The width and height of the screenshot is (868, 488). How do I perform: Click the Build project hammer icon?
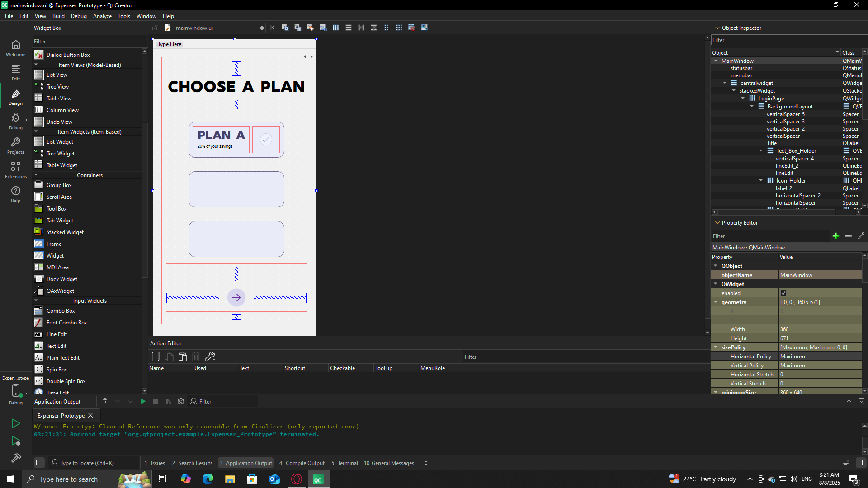16,458
